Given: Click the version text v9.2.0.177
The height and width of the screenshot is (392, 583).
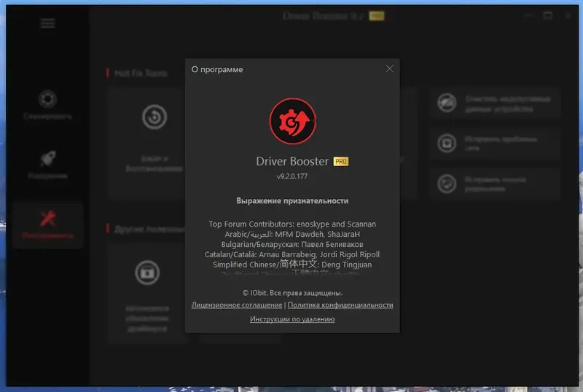Looking at the screenshot, I should [x=292, y=176].
